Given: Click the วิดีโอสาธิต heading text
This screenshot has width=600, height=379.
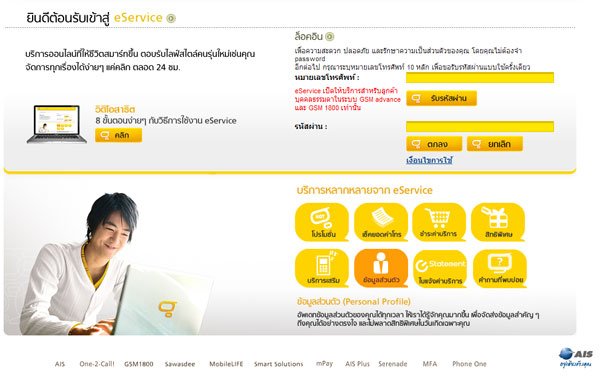Looking at the screenshot, I should pyautogui.click(x=115, y=109).
